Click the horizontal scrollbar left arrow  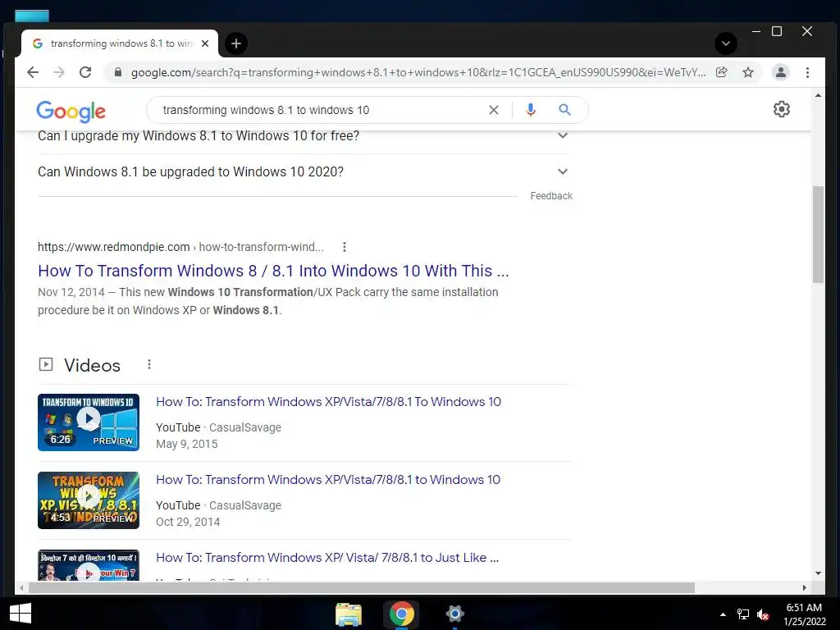click(21, 587)
